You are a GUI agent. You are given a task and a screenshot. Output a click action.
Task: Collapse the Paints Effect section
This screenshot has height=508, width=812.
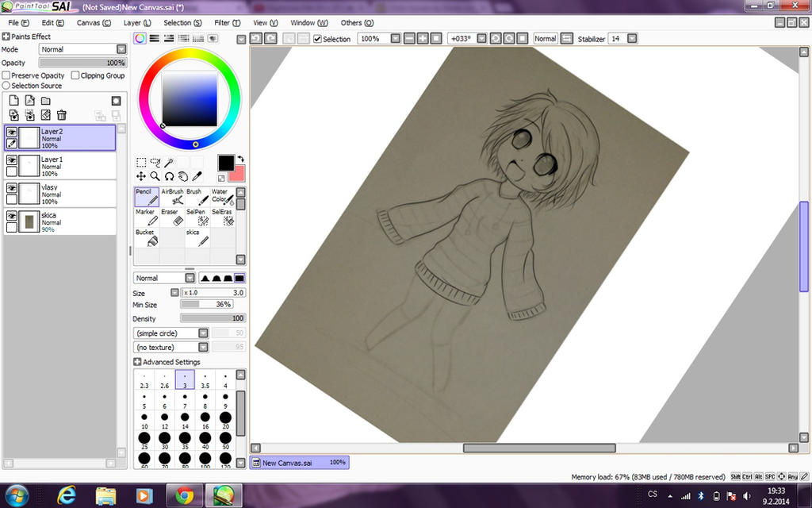click(x=6, y=37)
